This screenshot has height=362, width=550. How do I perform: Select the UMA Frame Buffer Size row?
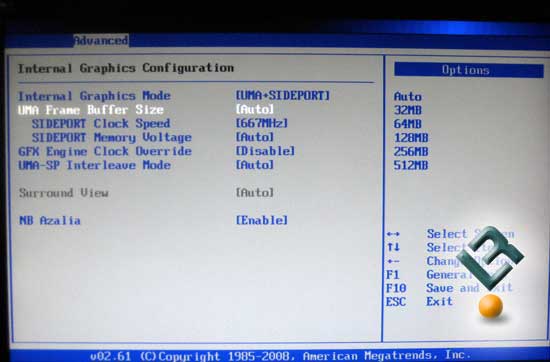146,109
